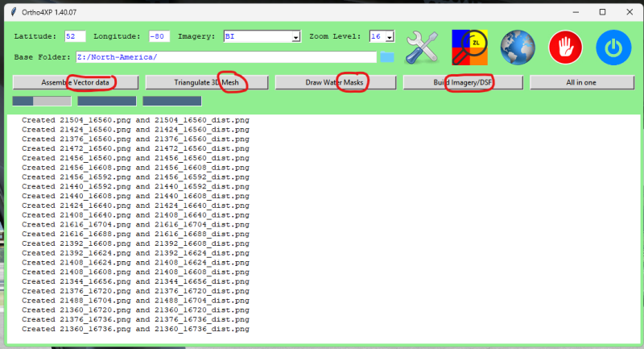Expand the Imagery provider dropdown
The width and height of the screenshot is (644, 349).
click(x=295, y=37)
